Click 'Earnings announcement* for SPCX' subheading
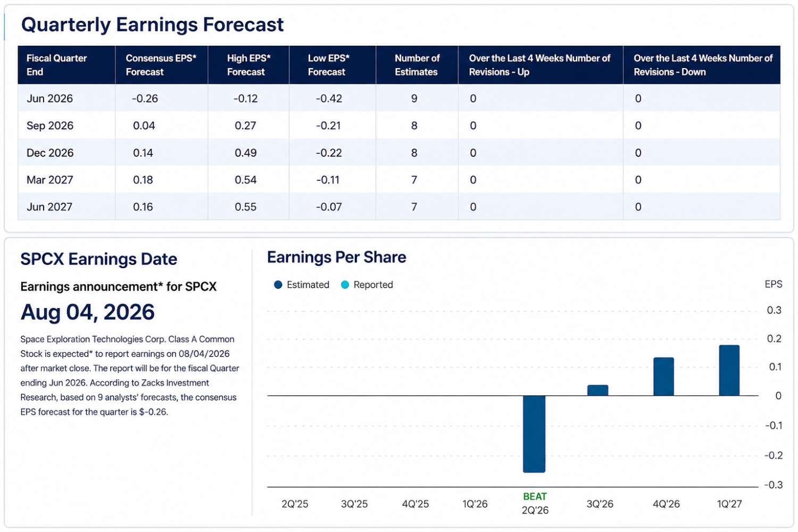The image size is (798, 532). [x=118, y=287]
